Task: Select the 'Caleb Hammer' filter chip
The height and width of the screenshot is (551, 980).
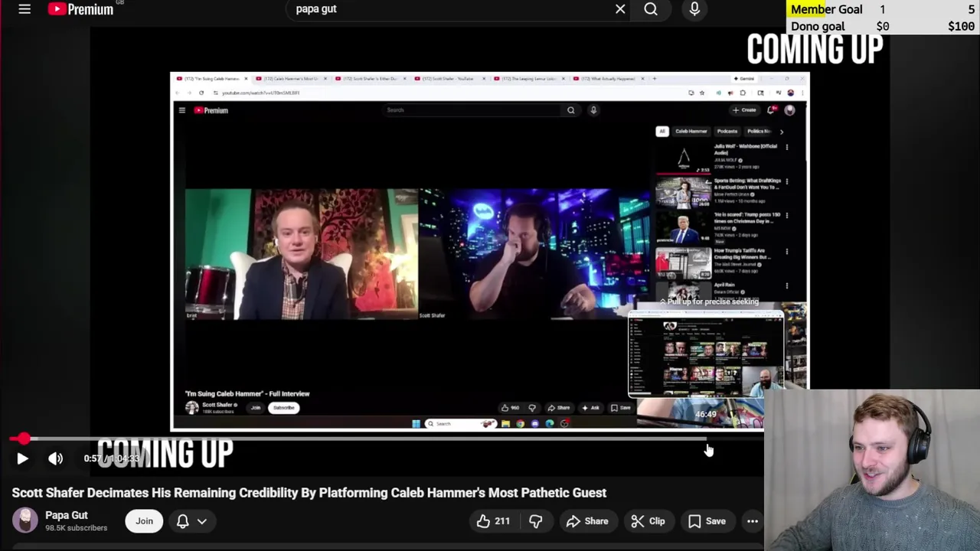Action: coord(691,131)
